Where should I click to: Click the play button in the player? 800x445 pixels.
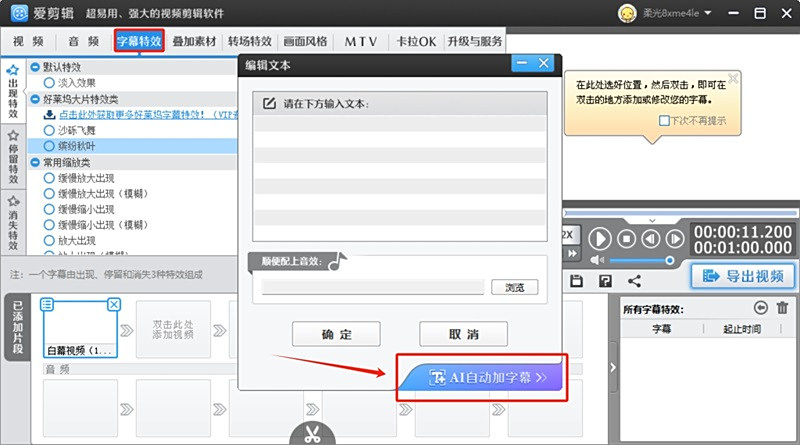point(600,239)
